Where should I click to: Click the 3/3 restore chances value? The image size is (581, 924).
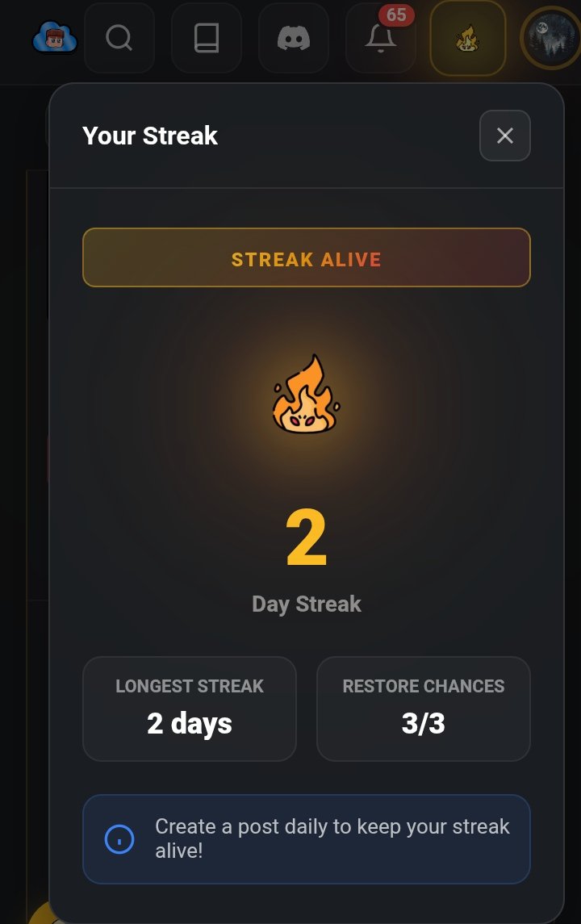pyautogui.click(x=423, y=723)
